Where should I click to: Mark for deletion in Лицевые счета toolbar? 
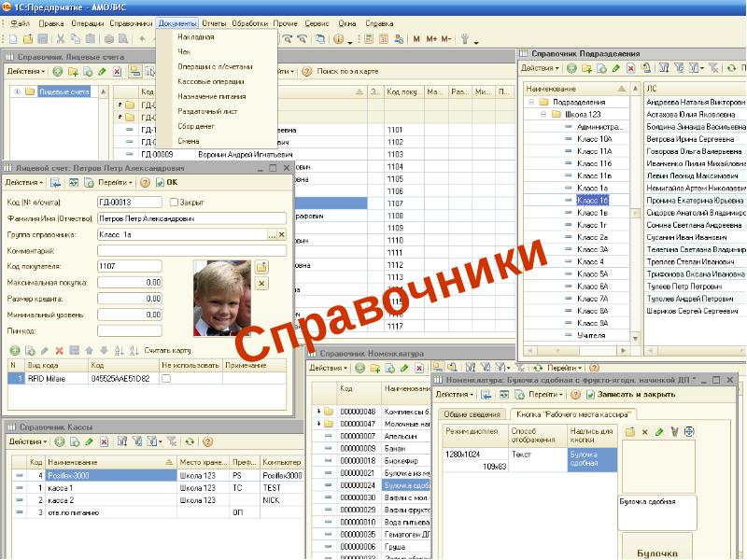(x=117, y=72)
